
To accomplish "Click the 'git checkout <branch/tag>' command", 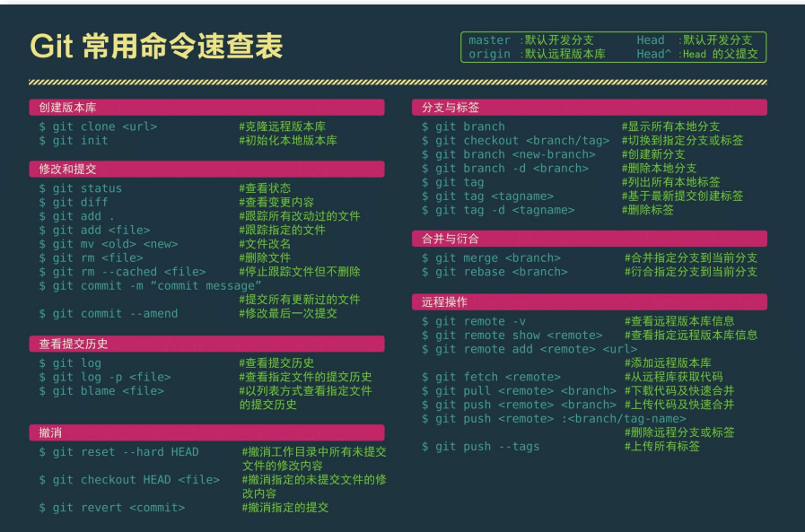I will (515, 141).
